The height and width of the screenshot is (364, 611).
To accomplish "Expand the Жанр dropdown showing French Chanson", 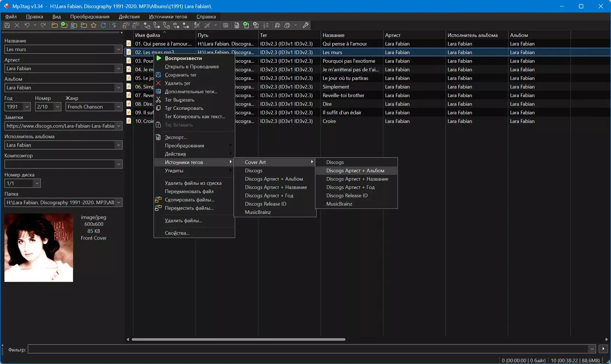I will 118,107.
